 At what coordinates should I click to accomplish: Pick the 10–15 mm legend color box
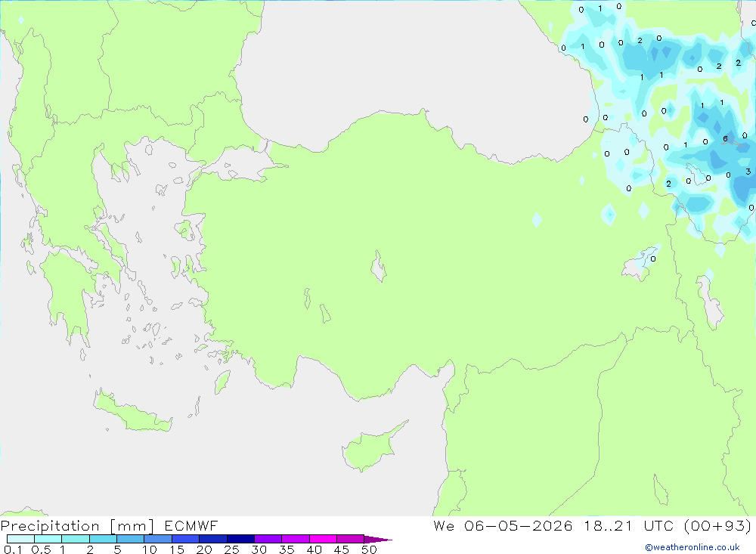click(x=158, y=539)
